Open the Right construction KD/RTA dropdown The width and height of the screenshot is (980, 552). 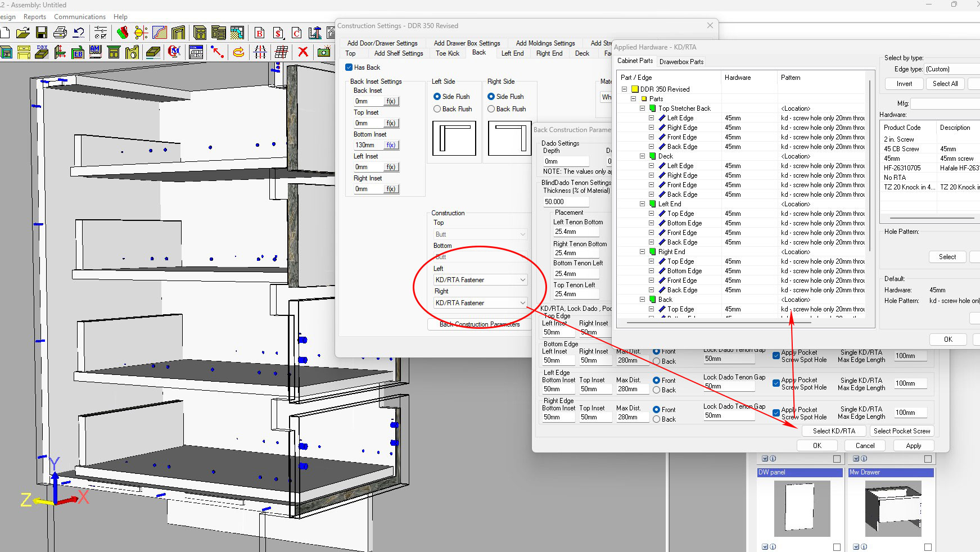click(480, 303)
